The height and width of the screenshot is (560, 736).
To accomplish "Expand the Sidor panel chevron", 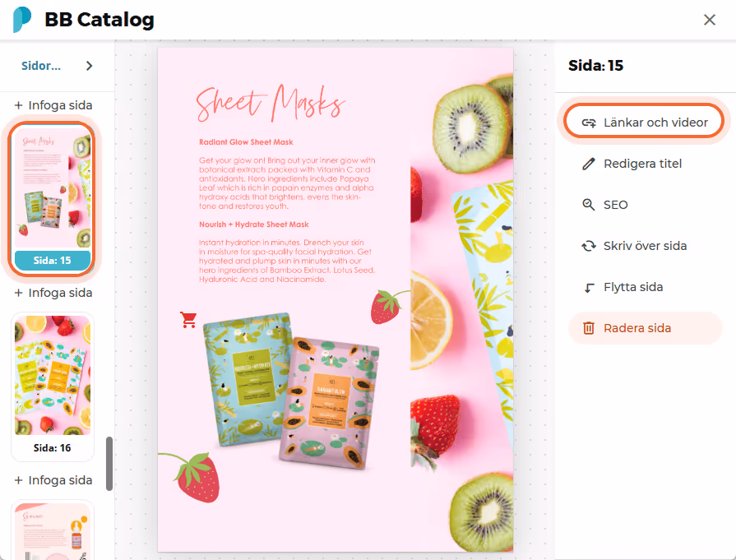I will tap(89, 66).
